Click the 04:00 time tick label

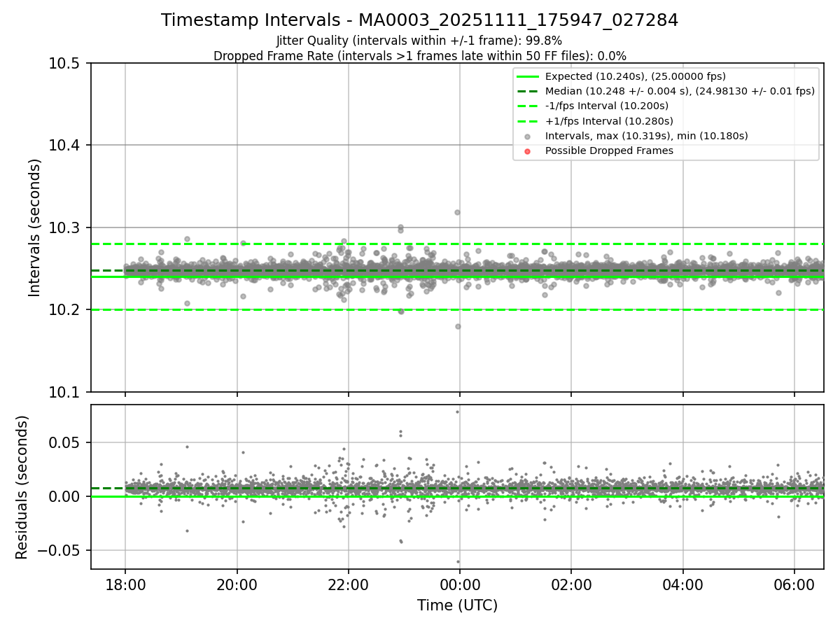click(x=682, y=584)
